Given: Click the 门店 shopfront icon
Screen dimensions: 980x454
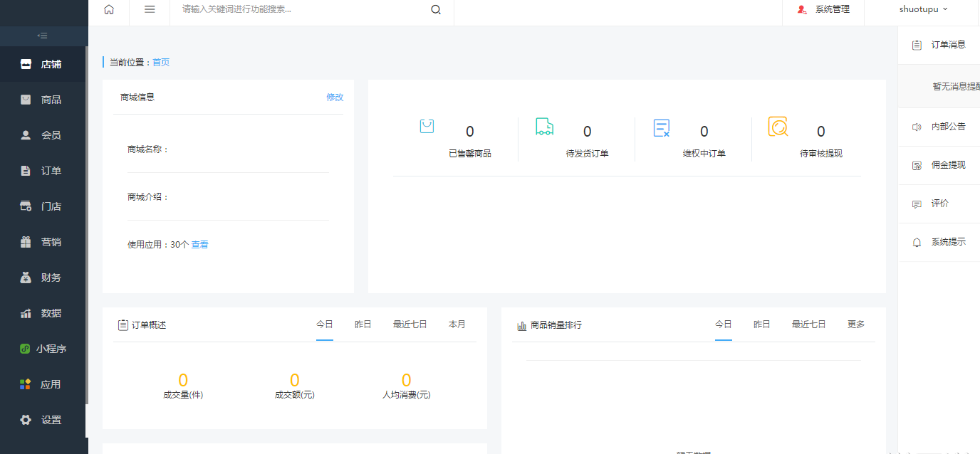Looking at the screenshot, I should click(26, 206).
